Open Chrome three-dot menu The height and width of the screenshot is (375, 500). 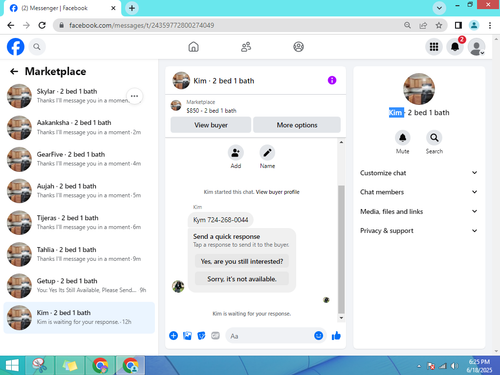(490, 25)
